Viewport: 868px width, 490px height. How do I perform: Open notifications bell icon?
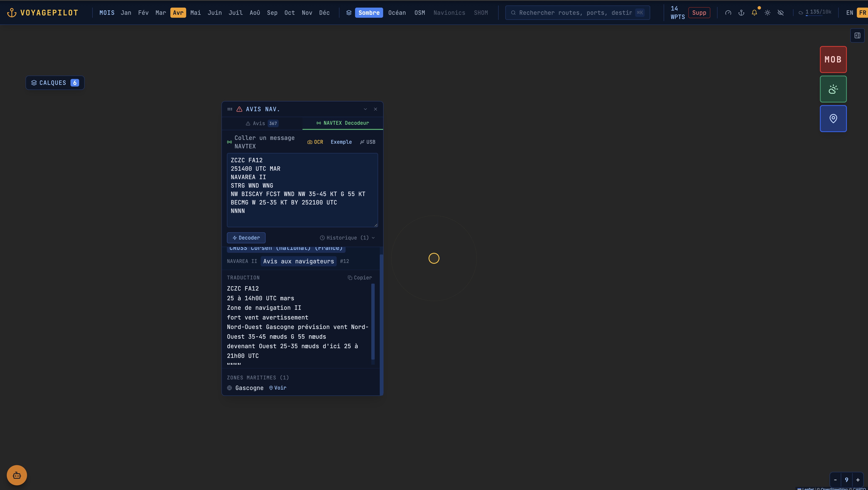coord(754,13)
